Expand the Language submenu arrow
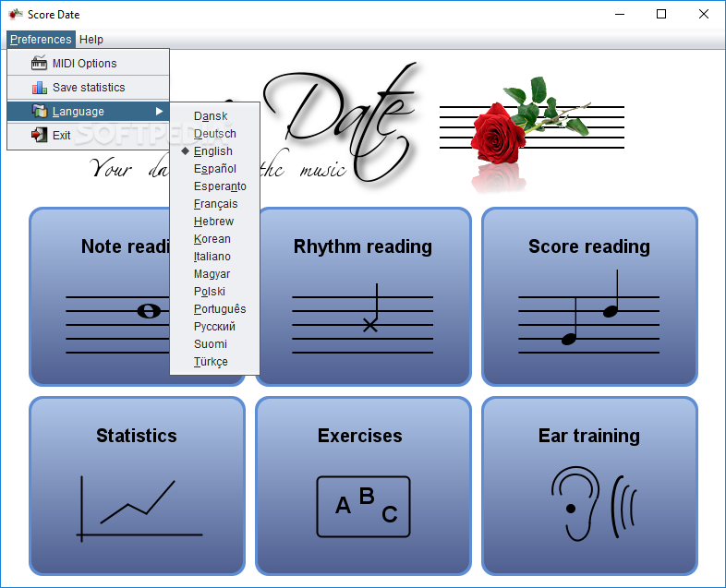The width and height of the screenshot is (726, 588). [x=159, y=111]
